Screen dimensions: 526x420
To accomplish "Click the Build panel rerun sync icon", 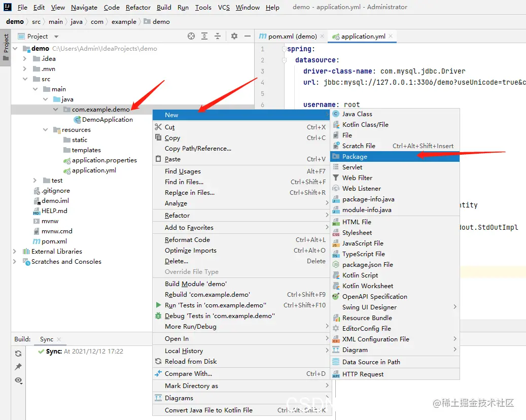I will tap(18, 353).
